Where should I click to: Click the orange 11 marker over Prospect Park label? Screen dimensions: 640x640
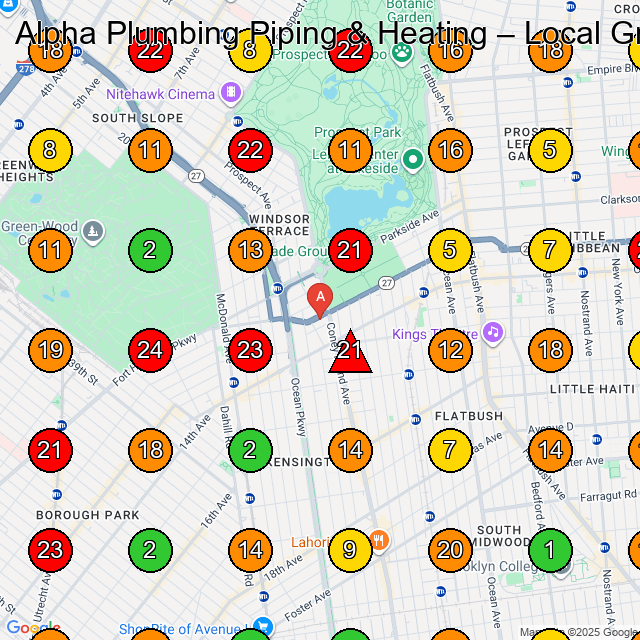350,150
